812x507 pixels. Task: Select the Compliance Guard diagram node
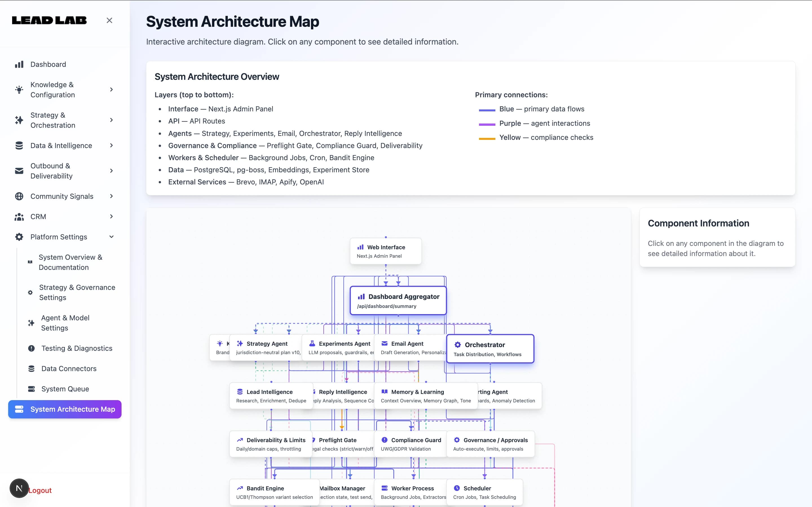(410, 444)
